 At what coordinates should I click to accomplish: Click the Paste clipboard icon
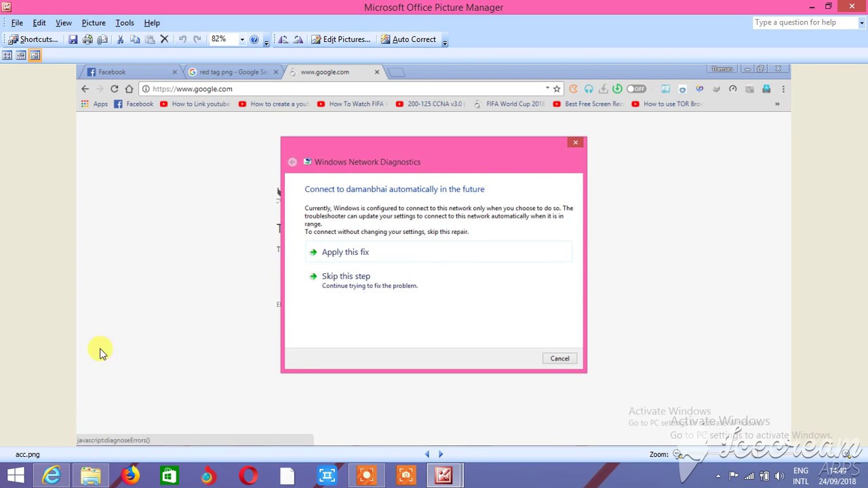[150, 39]
